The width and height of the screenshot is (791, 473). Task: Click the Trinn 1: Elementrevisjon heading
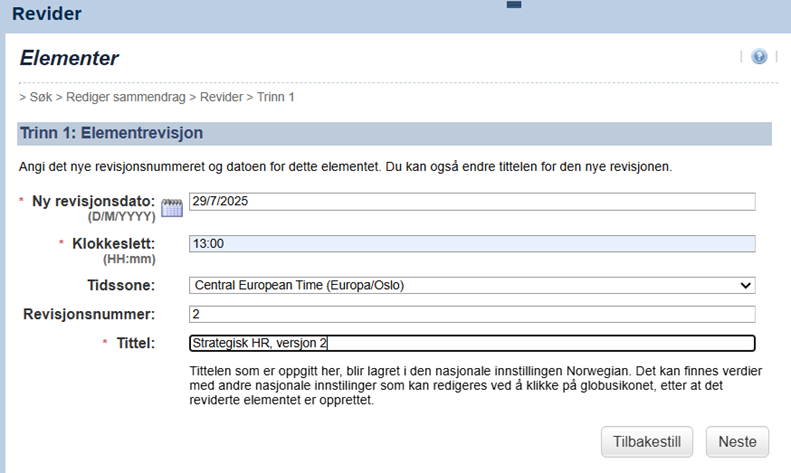point(111,133)
